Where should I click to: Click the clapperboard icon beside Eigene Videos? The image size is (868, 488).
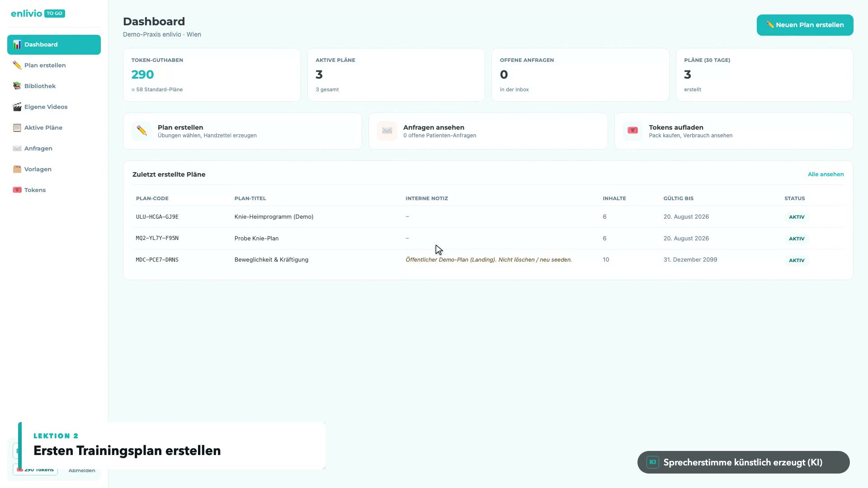coord(17,107)
